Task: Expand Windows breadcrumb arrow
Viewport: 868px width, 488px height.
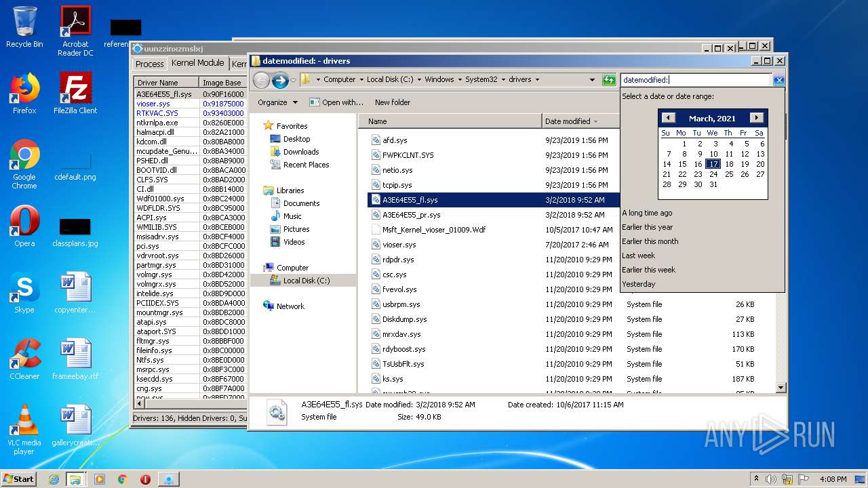Action: click(460, 80)
